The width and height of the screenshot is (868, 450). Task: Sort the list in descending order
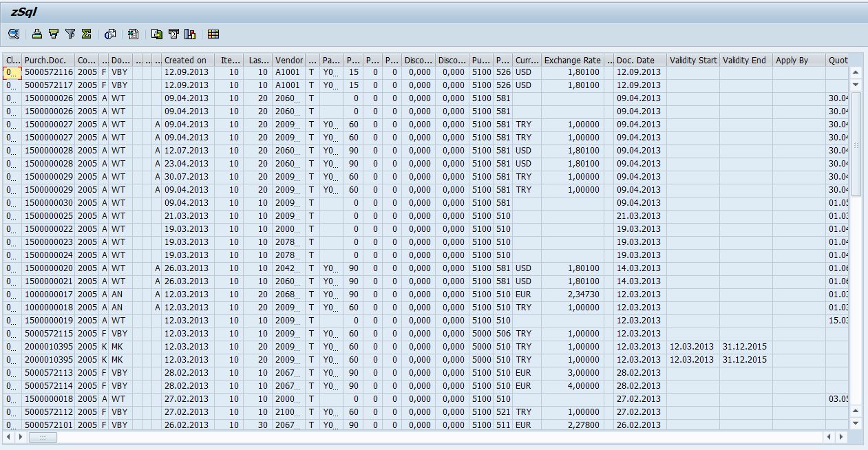point(53,34)
